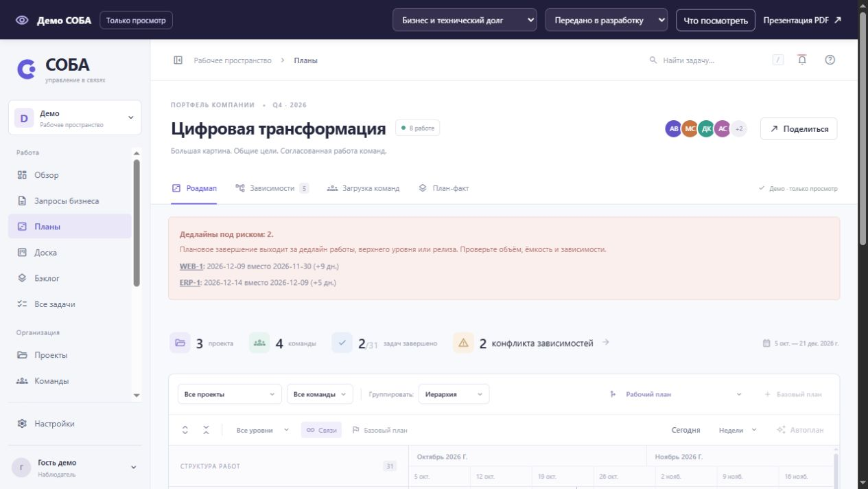Open Недели scale dropdown
The image size is (868, 489).
(x=738, y=430)
